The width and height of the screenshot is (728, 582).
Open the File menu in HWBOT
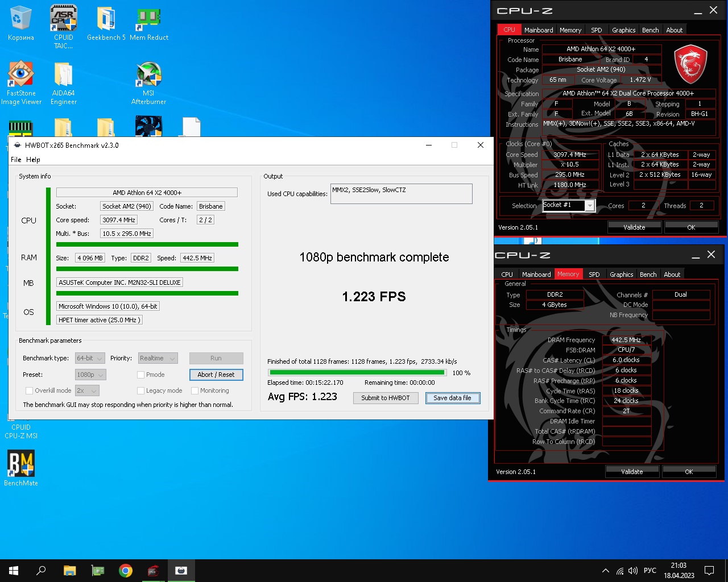(x=16, y=160)
